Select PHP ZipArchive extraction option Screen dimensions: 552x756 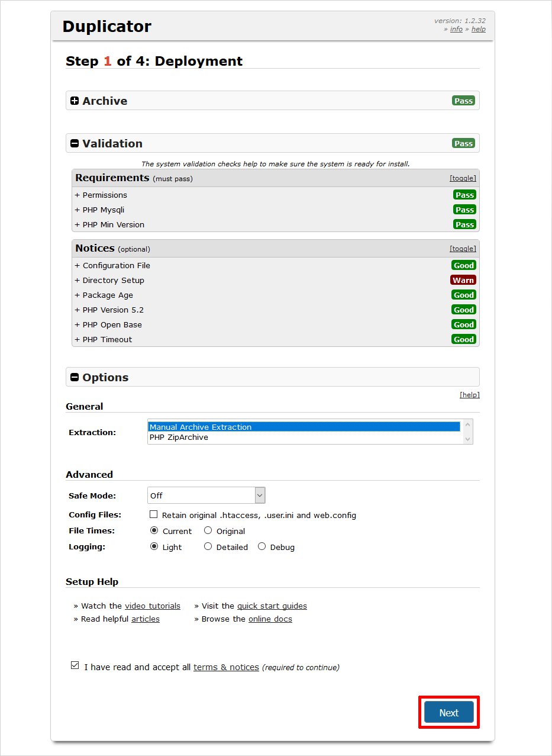(x=179, y=437)
